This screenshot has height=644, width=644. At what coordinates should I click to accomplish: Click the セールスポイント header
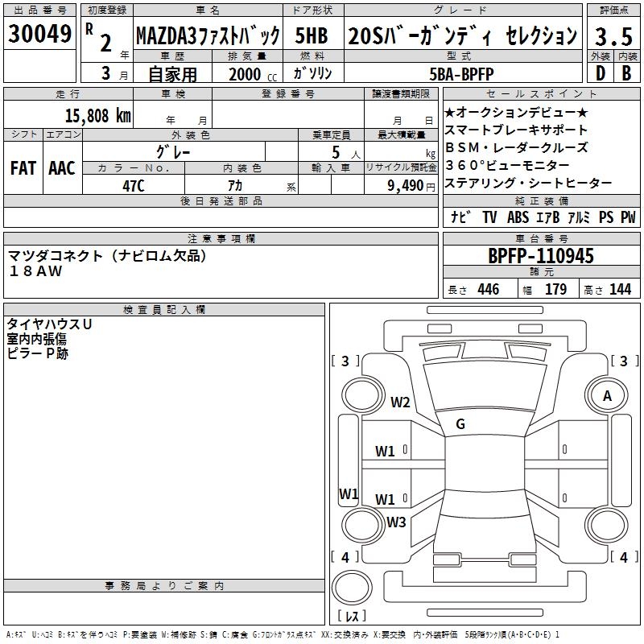click(x=541, y=94)
